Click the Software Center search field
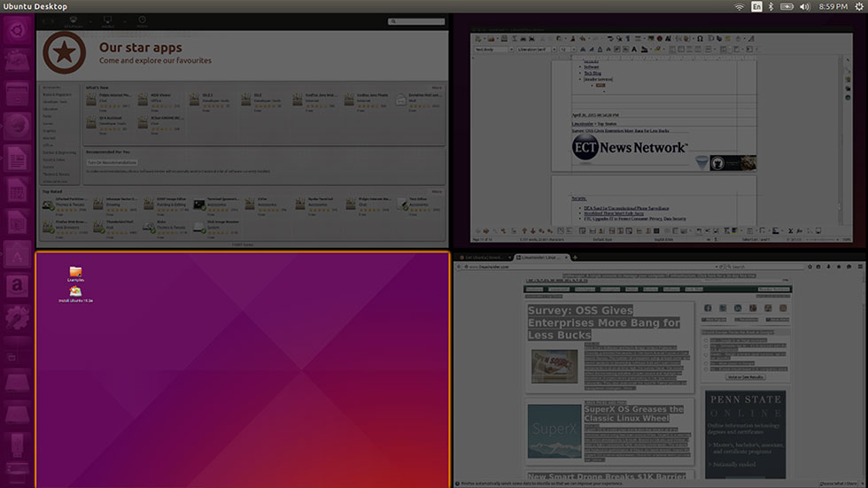 [x=416, y=21]
